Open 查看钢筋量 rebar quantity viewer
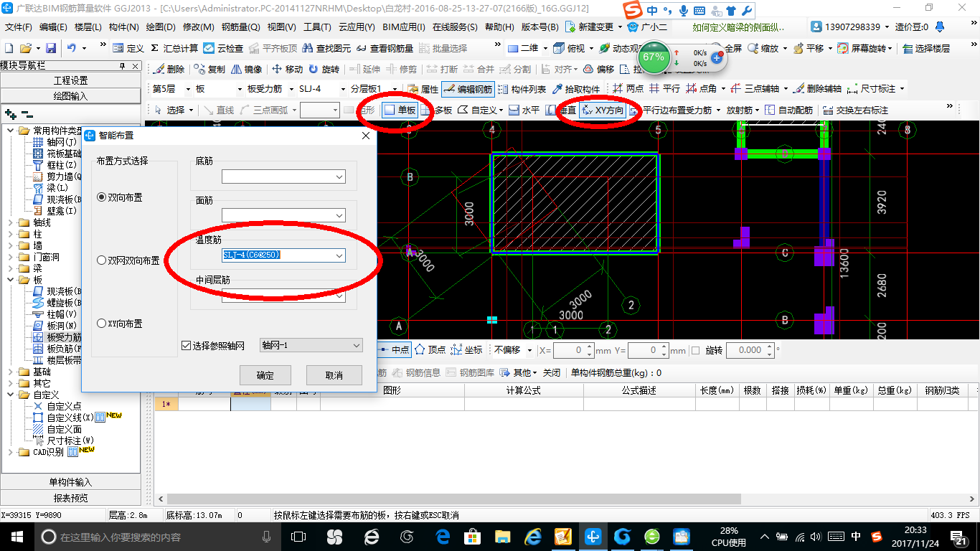The image size is (980, 551). coord(385,48)
